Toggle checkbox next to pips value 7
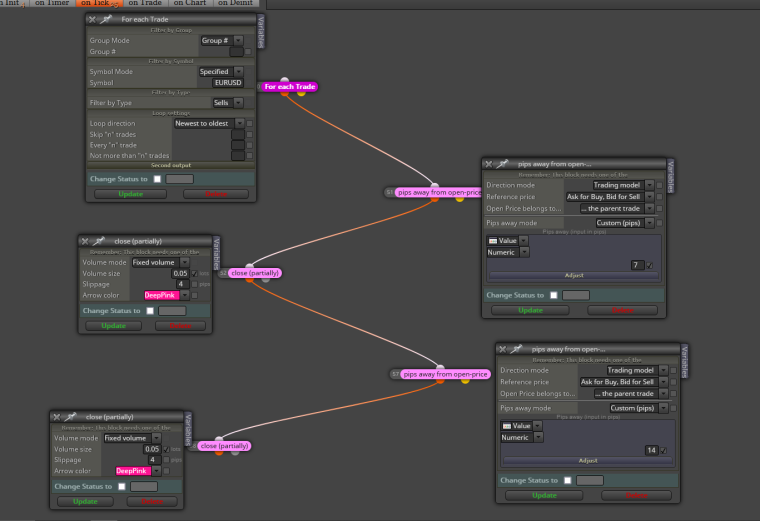The height and width of the screenshot is (521, 760). click(x=649, y=266)
